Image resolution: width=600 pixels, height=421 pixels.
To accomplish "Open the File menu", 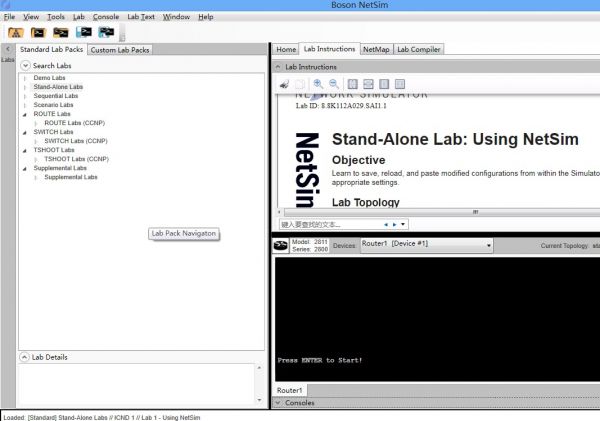I will click(x=9, y=17).
